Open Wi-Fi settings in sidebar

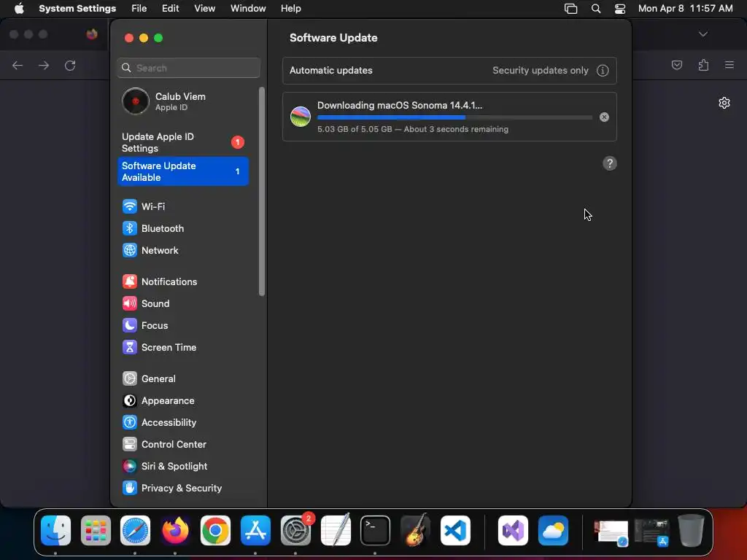coord(183,206)
